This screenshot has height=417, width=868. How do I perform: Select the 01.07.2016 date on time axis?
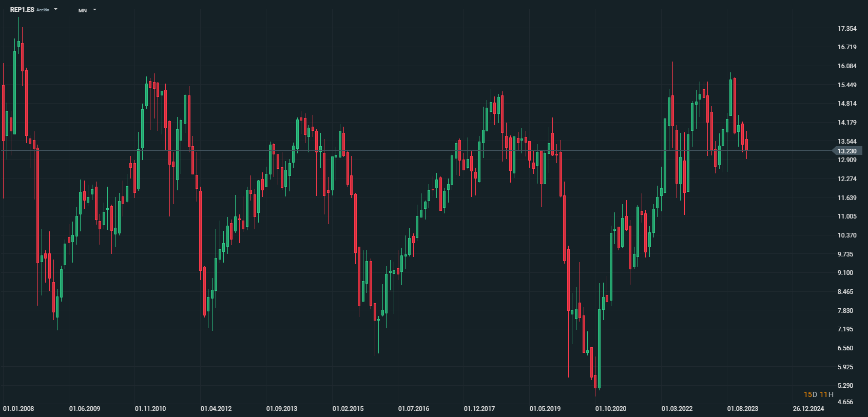point(414,409)
